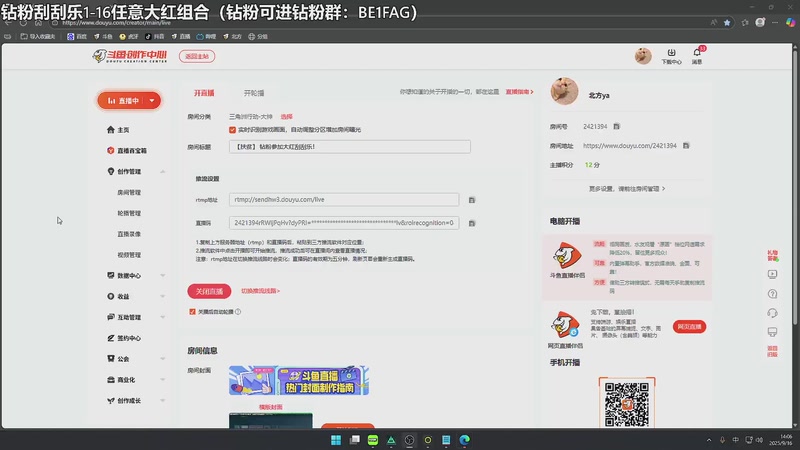Click the Douyu creation center logo
Viewport: 800px width, 450px height.
[130, 56]
